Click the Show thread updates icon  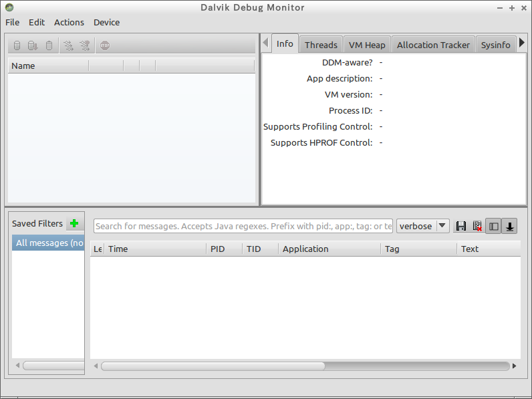[69, 45]
